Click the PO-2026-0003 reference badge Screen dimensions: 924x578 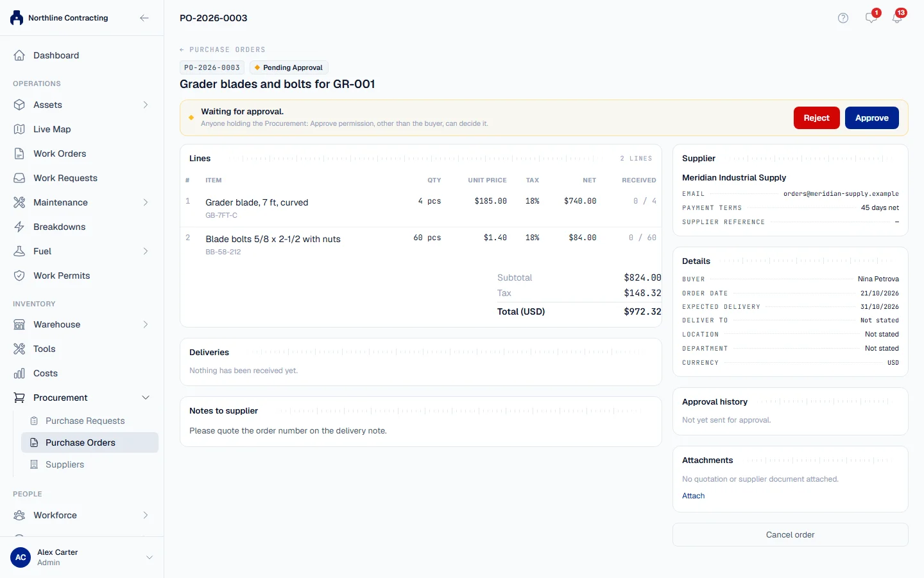pos(212,67)
